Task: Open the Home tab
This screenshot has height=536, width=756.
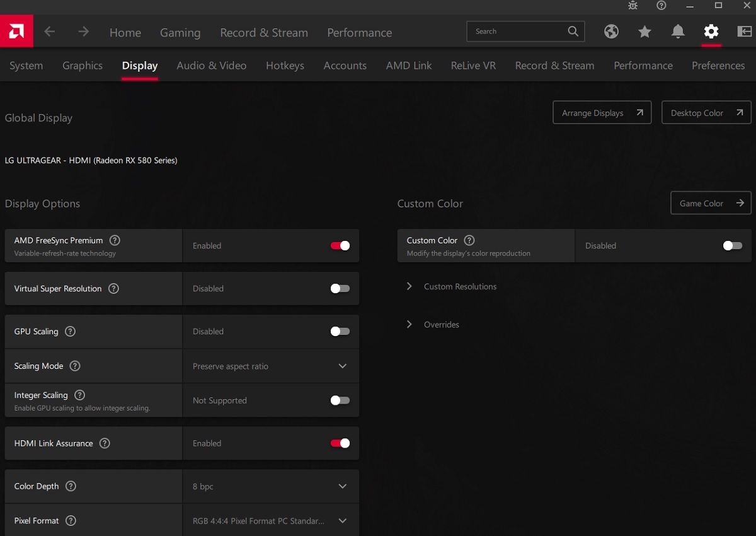Action: [x=125, y=33]
